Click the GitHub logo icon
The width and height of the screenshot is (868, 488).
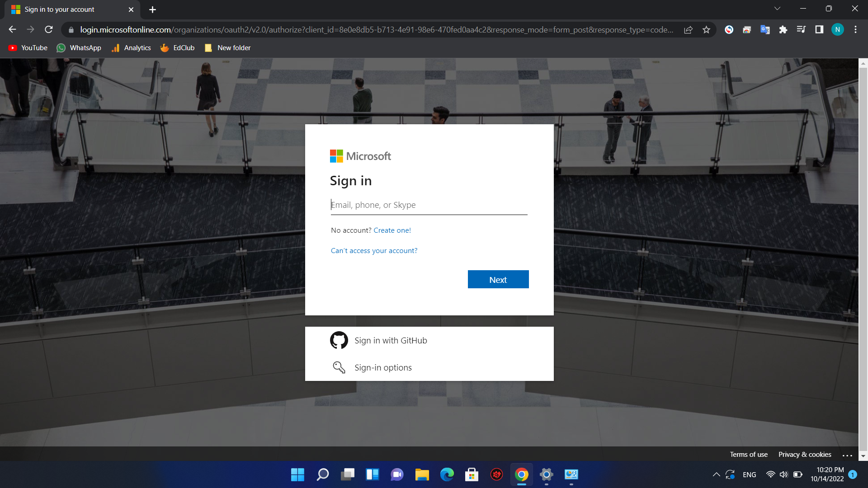tap(339, 340)
